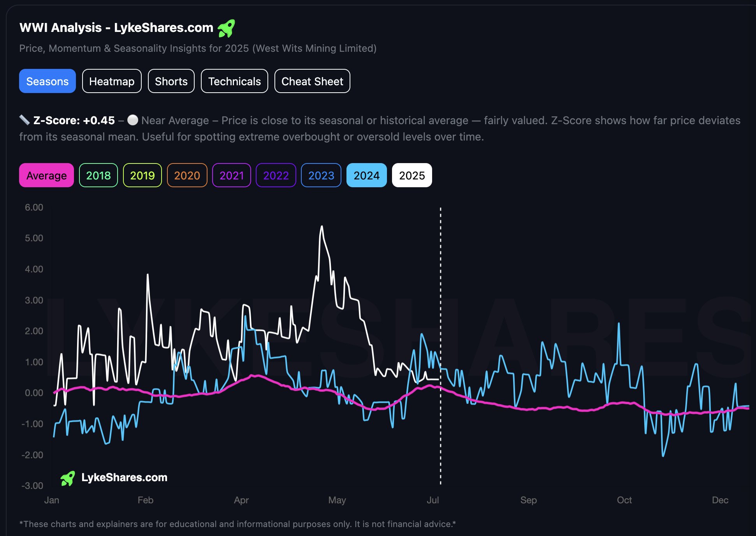Click the educational purposes disclaimer text
756x536 pixels.
point(237,524)
